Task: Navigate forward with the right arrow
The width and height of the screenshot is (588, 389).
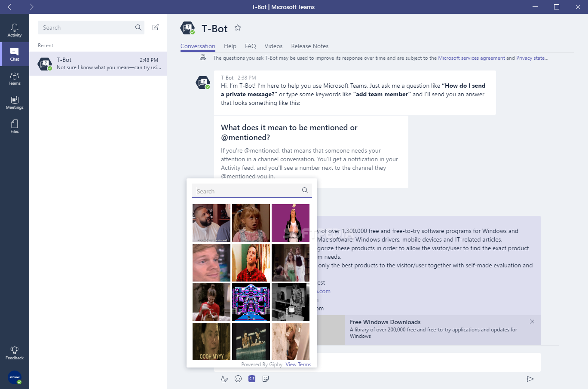Action: point(31,7)
